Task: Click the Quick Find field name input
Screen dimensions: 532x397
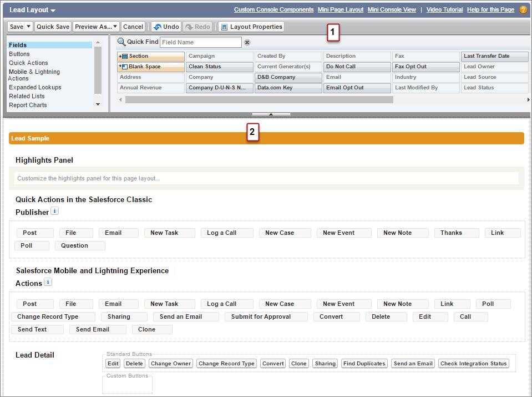Action: coord(200,42)
